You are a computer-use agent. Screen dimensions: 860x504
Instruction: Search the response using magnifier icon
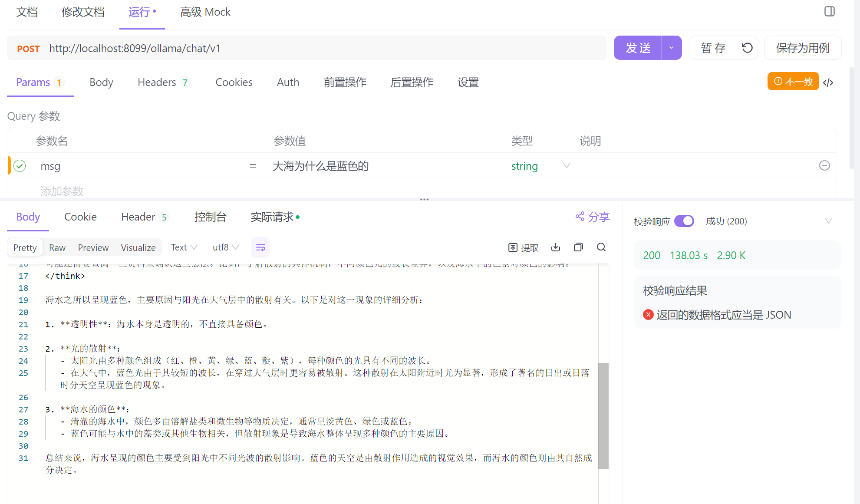click(x=601, y=247)
